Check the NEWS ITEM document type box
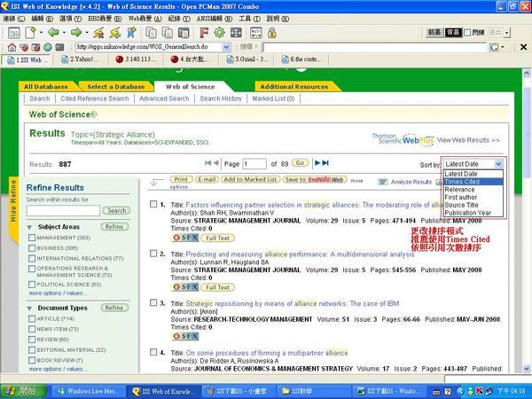The height and width of the screenshot is (399, 532). 32,329
